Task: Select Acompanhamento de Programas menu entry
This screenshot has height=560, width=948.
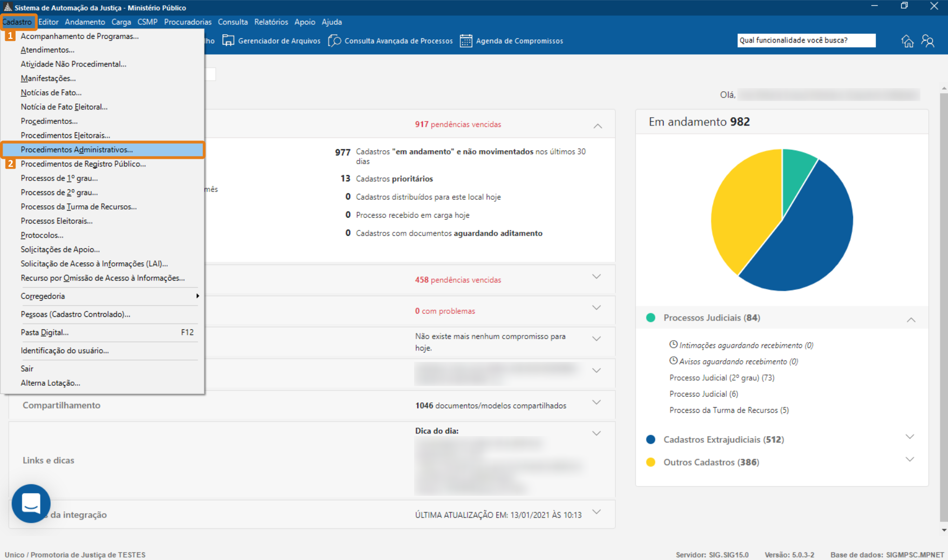Action: (x=103, y=36)
